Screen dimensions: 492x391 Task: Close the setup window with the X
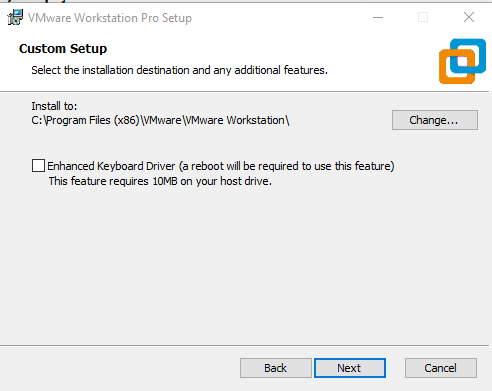tap(469, 17)
